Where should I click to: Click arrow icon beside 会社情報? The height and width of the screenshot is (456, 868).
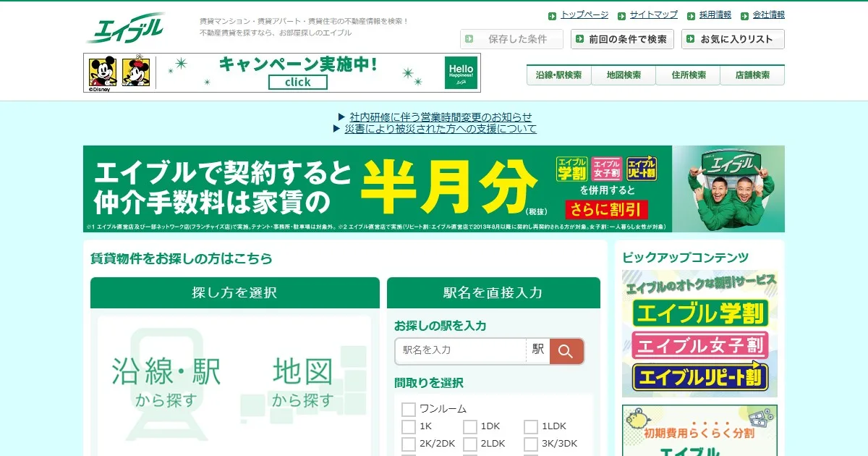click(744, 15)
